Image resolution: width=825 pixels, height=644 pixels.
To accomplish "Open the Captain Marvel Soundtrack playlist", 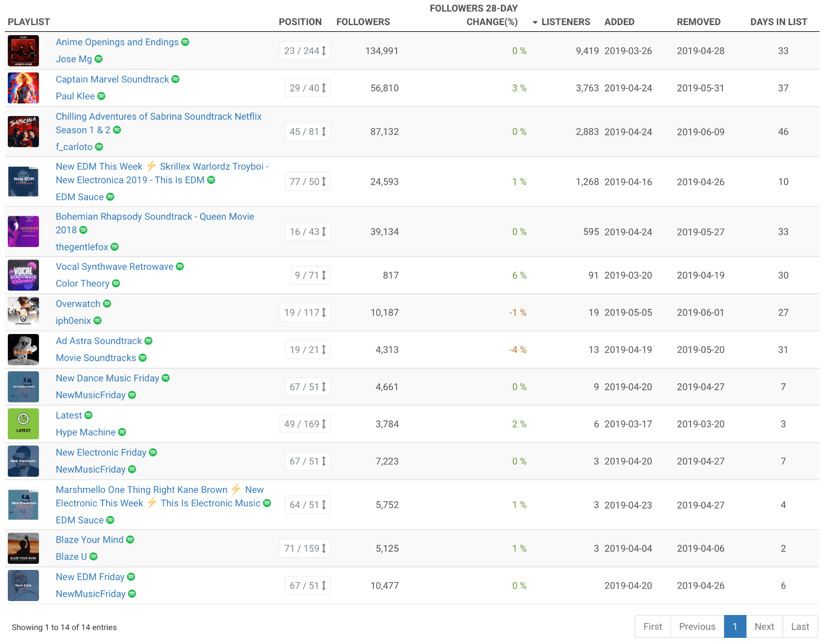I will tap(111, 79).
